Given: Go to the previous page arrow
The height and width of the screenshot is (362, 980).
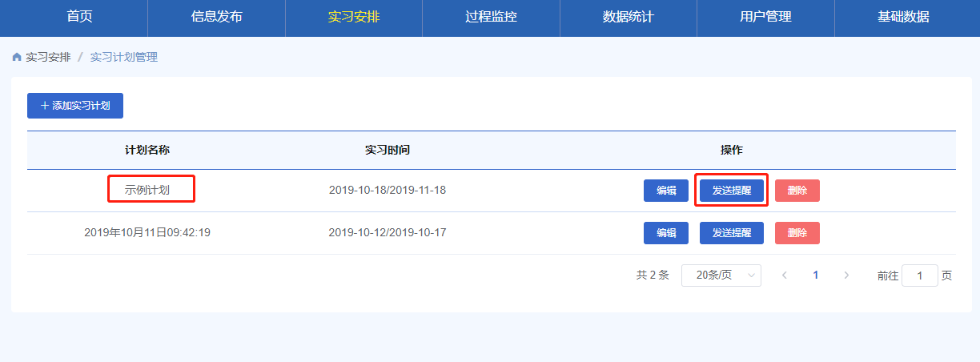Looking at the screenshot, I should [x=785, y=276].
